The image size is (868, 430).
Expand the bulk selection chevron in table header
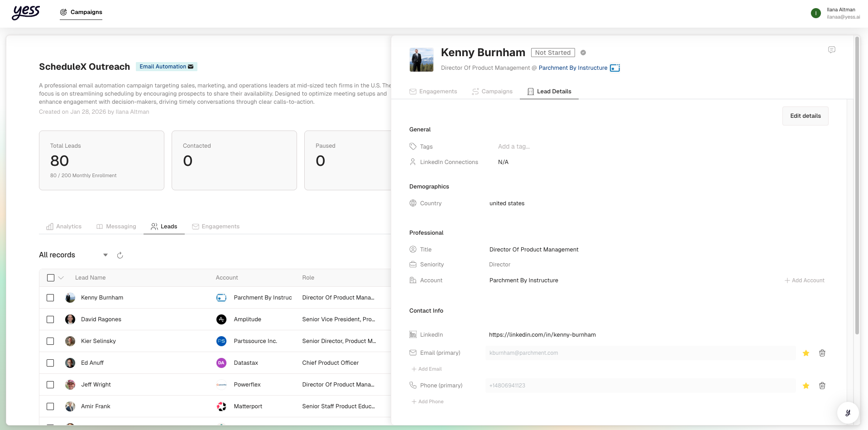pos(61,278)
